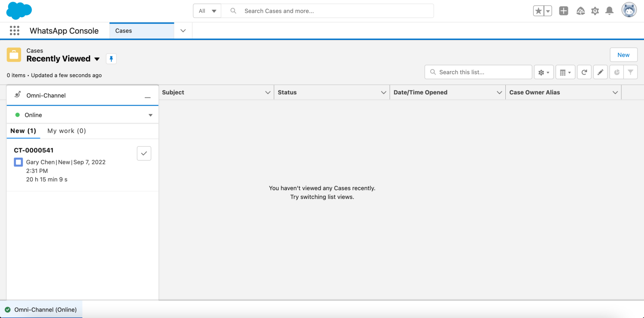The height and width of the screenshot is (318, 644).
Task: Open the Status column chevron menu
Action: 384,93
